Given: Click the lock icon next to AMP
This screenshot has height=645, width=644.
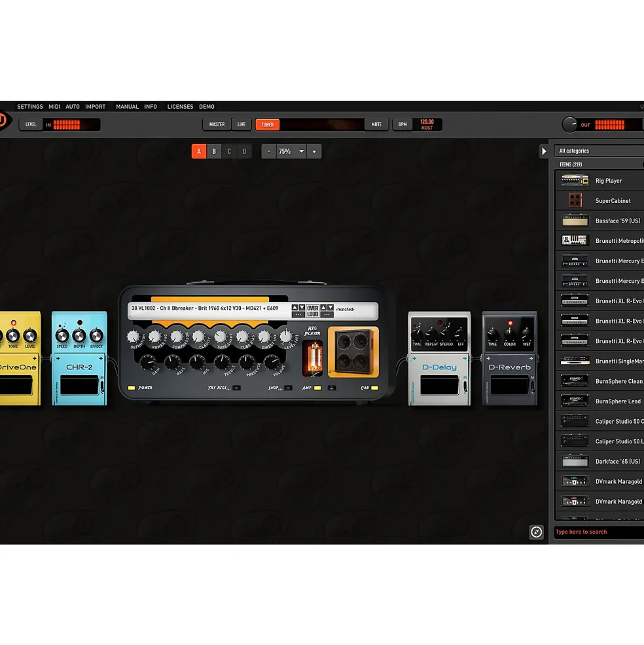Looking at the screenshot, I should coord(332,388).
